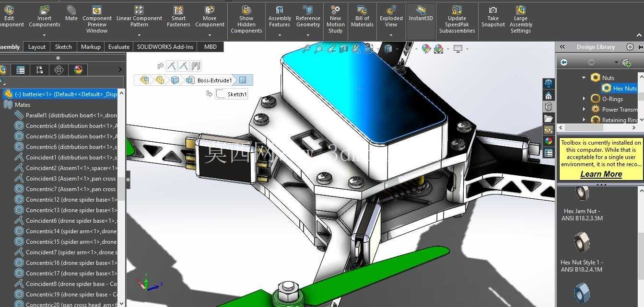
Task: Take Snapshot of the assembly
Action: click(493, 17)
